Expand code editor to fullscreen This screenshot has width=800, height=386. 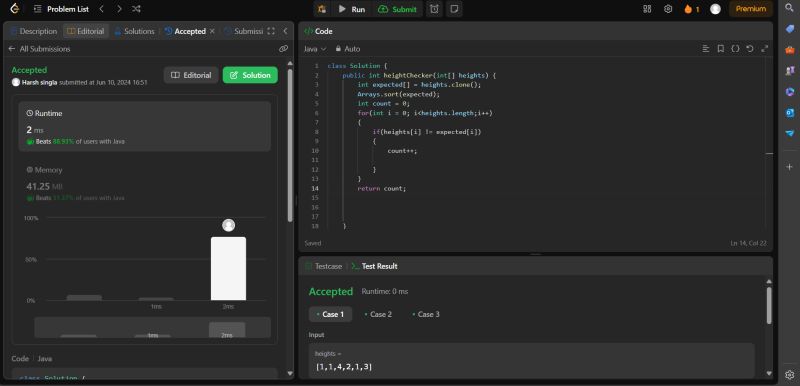(764, 49)
